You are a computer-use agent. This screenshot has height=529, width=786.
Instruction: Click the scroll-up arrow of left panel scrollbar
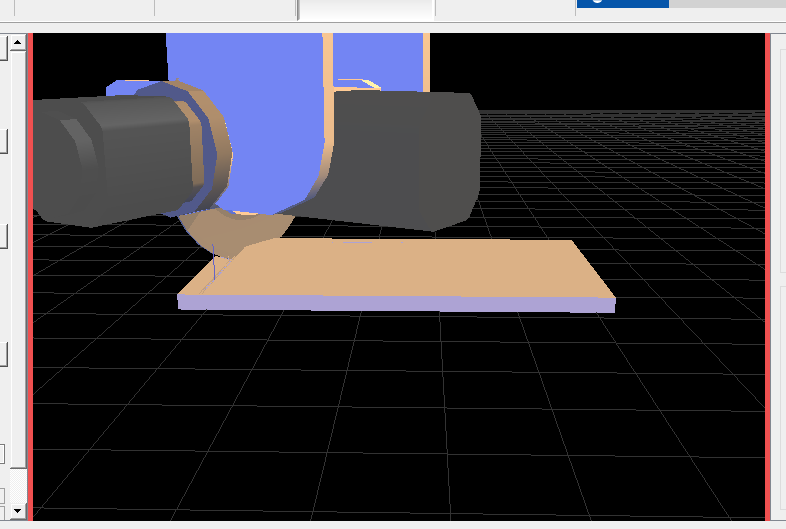click(17, 43)
